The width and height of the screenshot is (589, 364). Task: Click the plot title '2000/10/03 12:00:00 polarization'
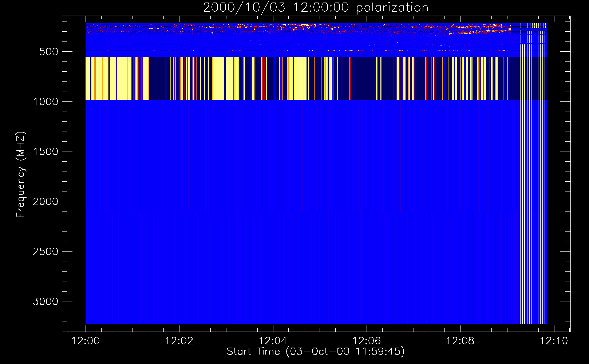(316, 8)
